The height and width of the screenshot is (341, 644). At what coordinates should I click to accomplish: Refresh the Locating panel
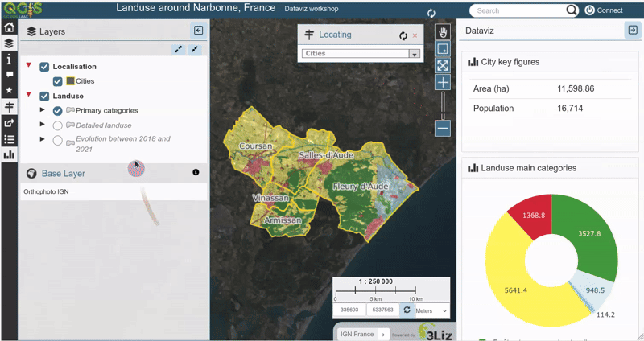point(403,36)
